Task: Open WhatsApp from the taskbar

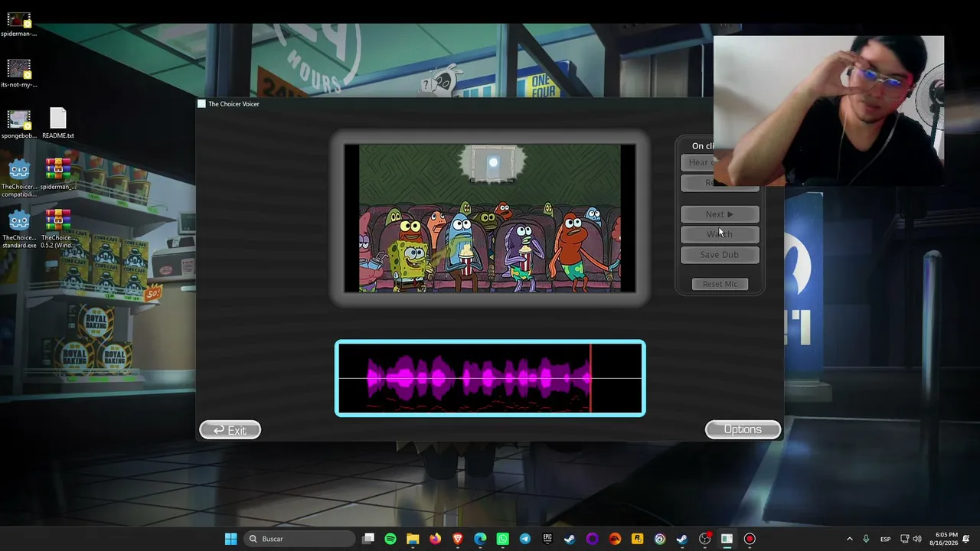Action: pyautogui.click(x=502, y=539)
